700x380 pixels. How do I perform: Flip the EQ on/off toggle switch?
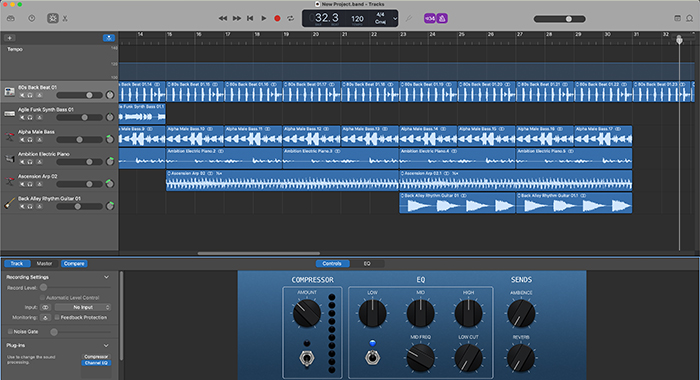372,357
